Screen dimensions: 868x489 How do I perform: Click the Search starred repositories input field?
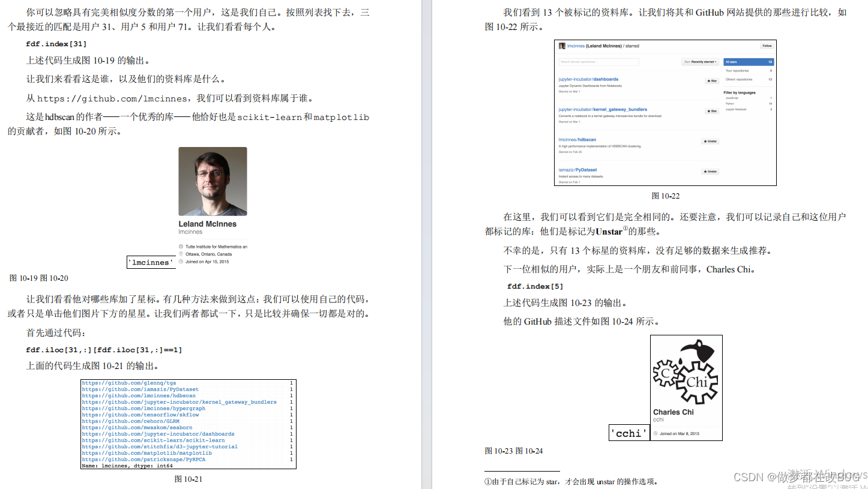[598, 62]
